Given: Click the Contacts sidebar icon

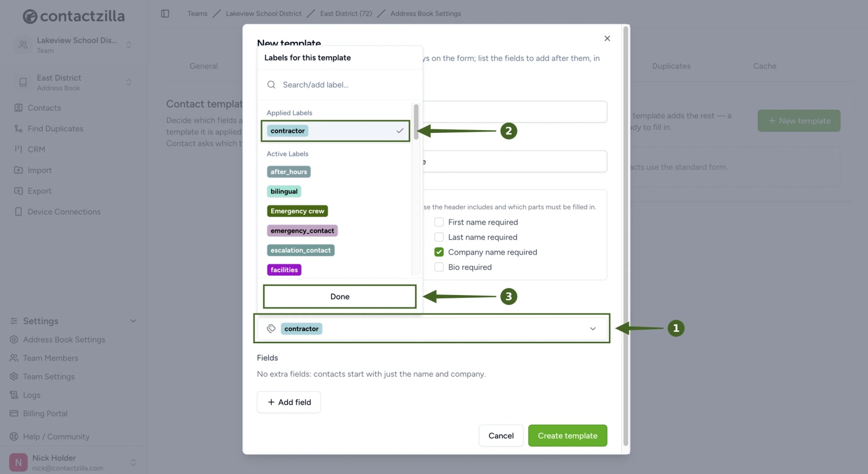Looking at the screenshot, I should [18, 108].
